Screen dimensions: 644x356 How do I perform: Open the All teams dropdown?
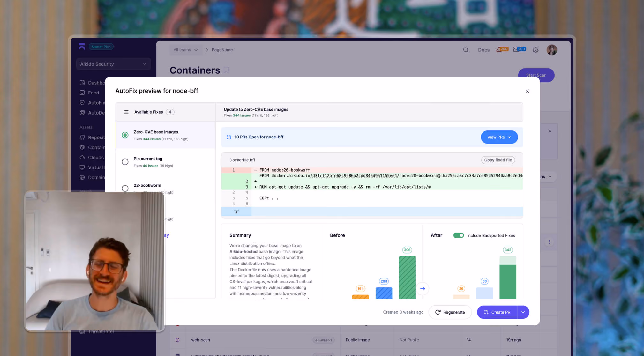click(186, 50)
